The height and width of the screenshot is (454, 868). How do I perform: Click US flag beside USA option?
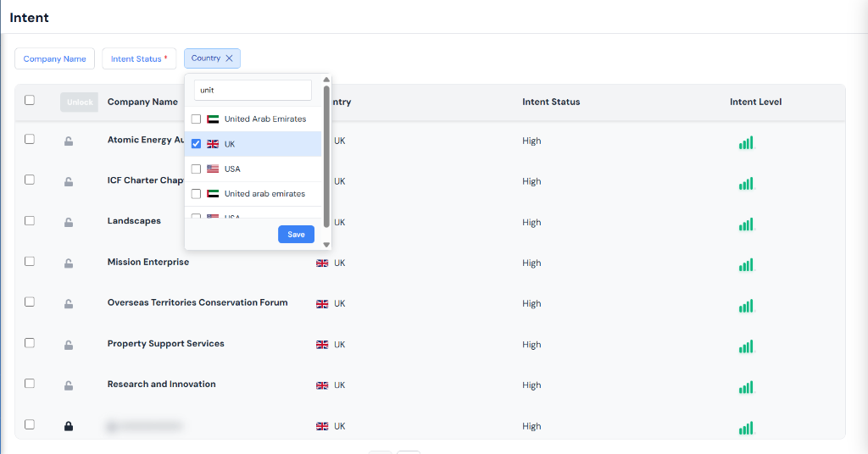(x=213, y=169)
